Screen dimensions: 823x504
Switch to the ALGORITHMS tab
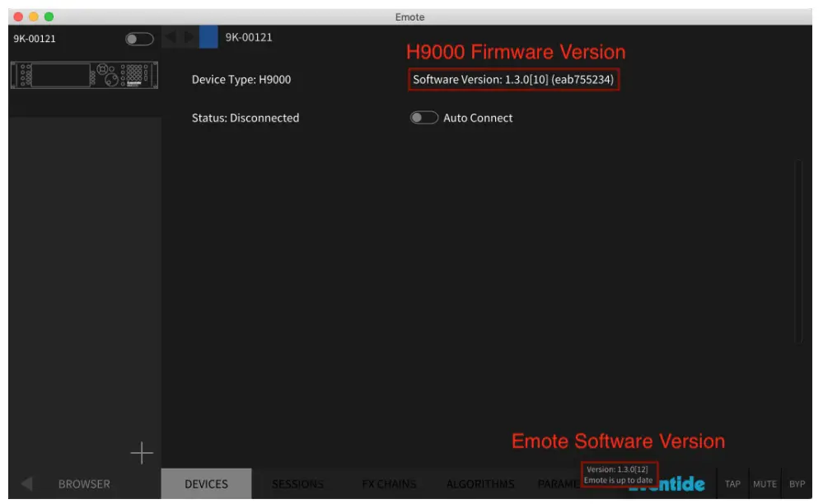pyautogui.click(x=479, y=483)
